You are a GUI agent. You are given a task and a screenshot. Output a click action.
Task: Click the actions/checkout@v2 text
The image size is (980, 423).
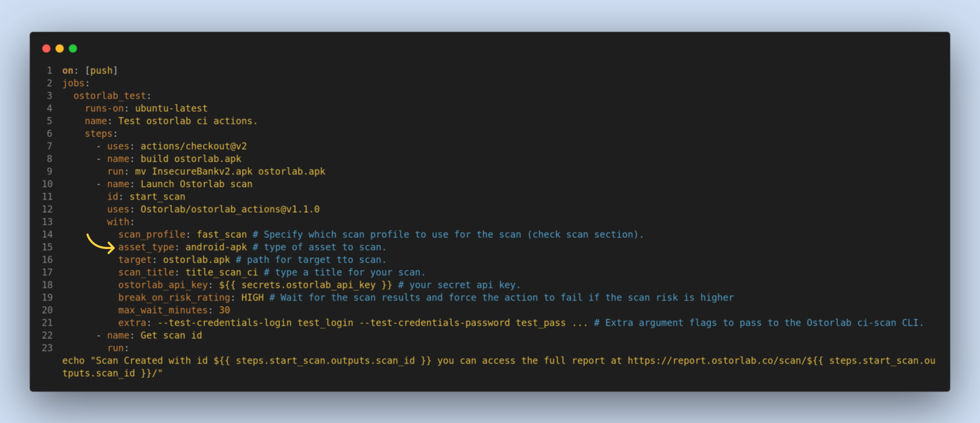pyautogui.click(x=194, y=146)
